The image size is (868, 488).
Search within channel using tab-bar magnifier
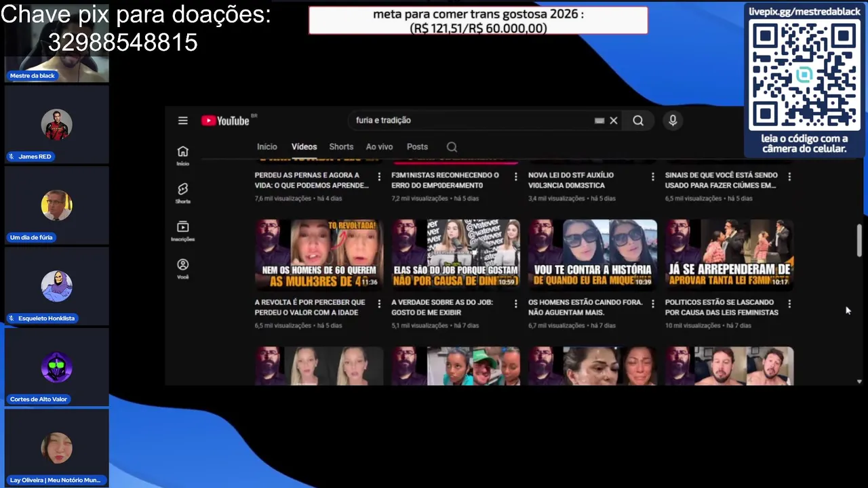click(452, 147)
